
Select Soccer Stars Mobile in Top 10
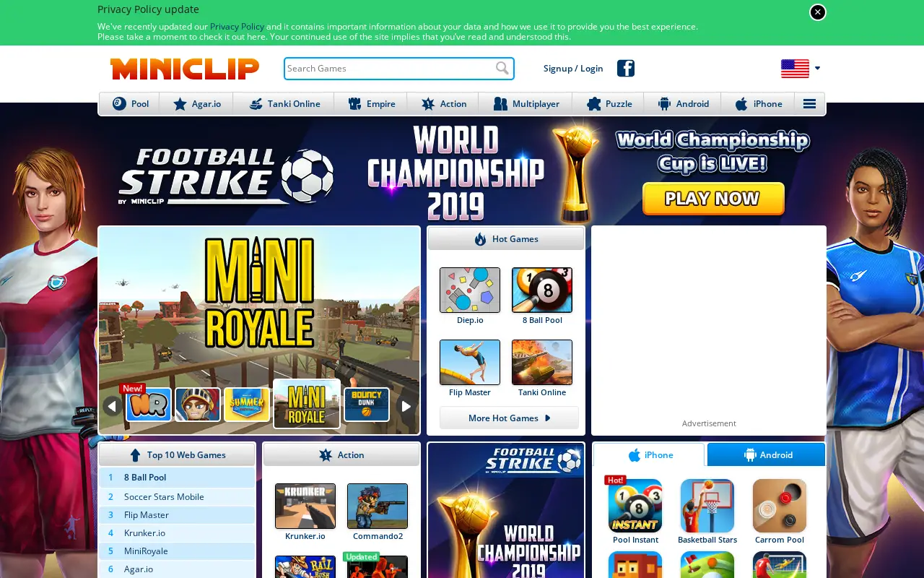[177, 496]
